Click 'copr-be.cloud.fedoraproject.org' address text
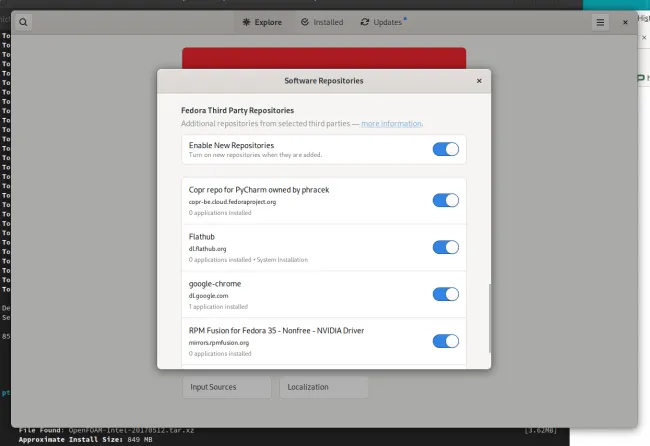The image size is (650, 446). [232, 202]
